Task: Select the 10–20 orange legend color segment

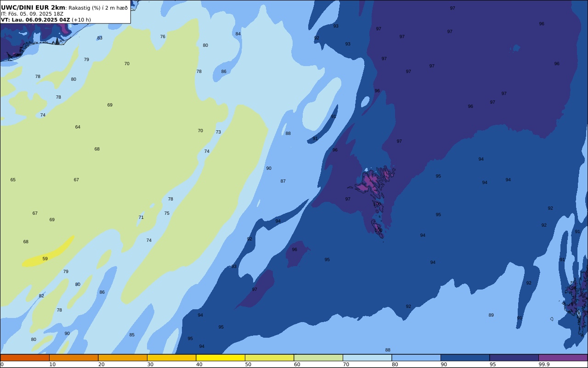Action: tap(73, 357)
